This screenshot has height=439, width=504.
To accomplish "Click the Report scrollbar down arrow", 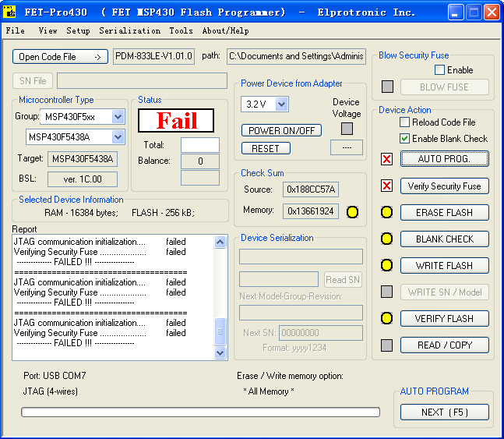I will pyautogui.click(x=220, y=352).
